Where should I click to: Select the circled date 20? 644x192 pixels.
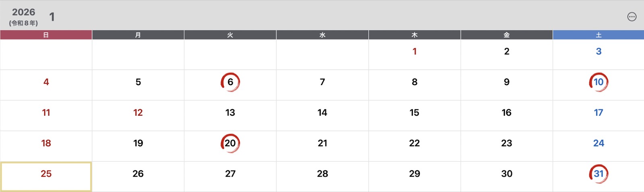(x=230, y=143)
